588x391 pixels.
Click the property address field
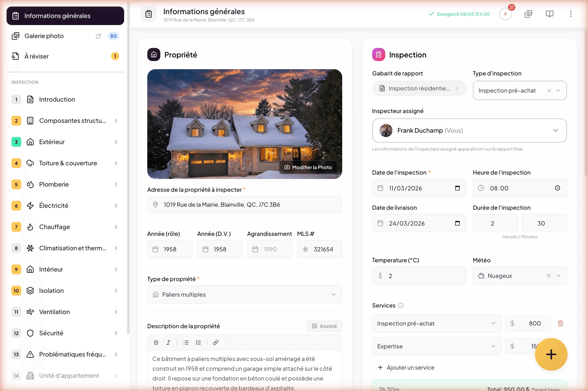coord(245,205)
